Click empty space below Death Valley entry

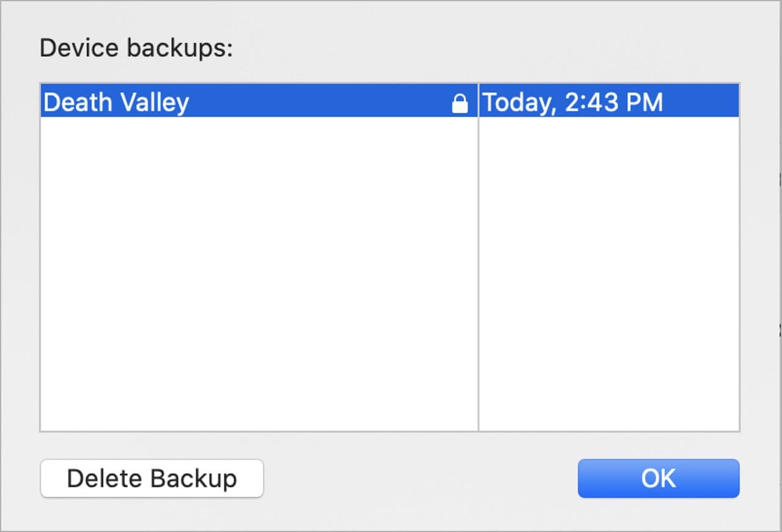(257, 183)
